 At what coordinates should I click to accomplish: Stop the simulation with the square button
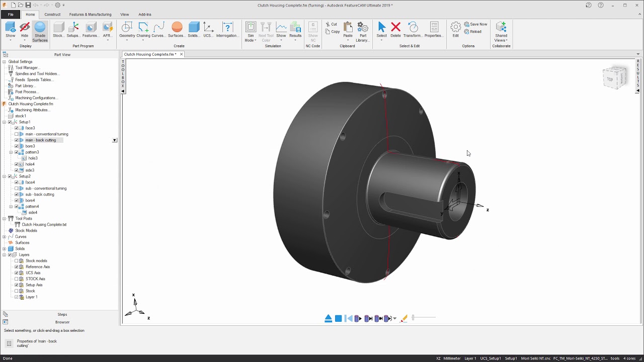point(339,318)
